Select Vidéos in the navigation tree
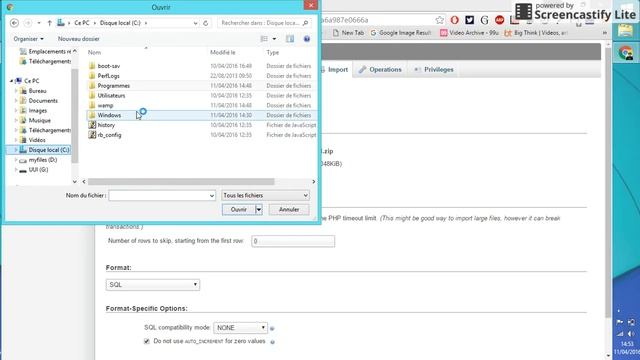 [x=37, y=140]
